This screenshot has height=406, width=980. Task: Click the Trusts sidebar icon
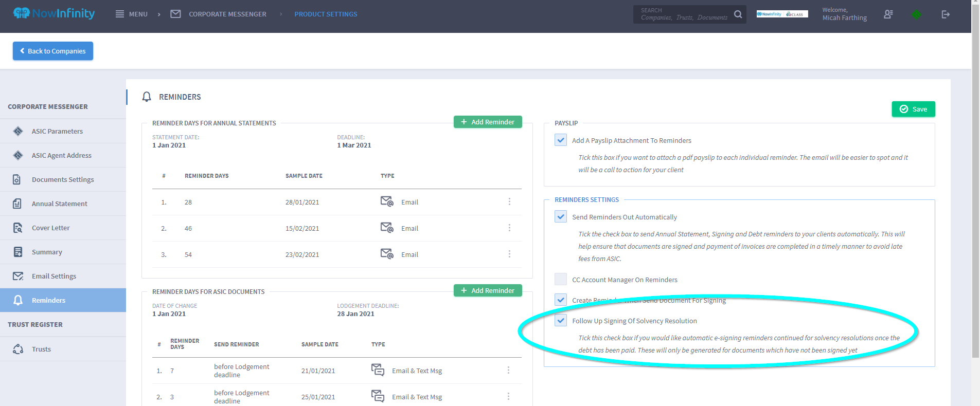[x=18, y=349]
